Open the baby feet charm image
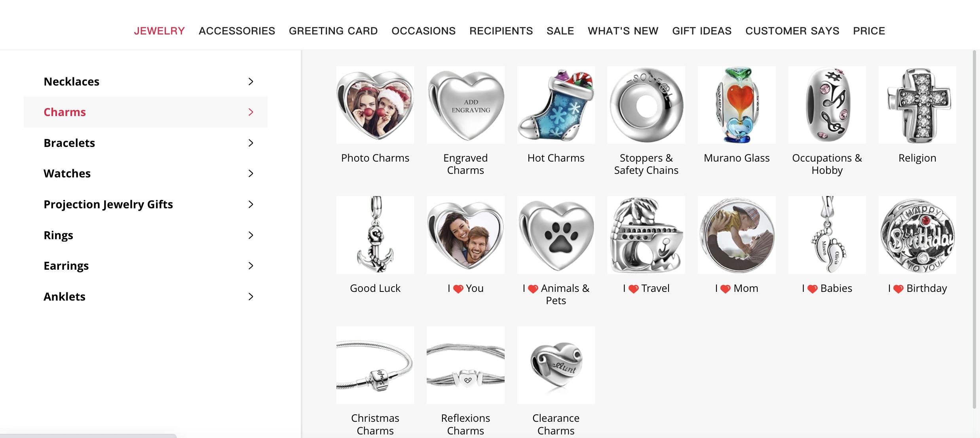980x438 pixels. pyautogui.click(x=827, y=235)
